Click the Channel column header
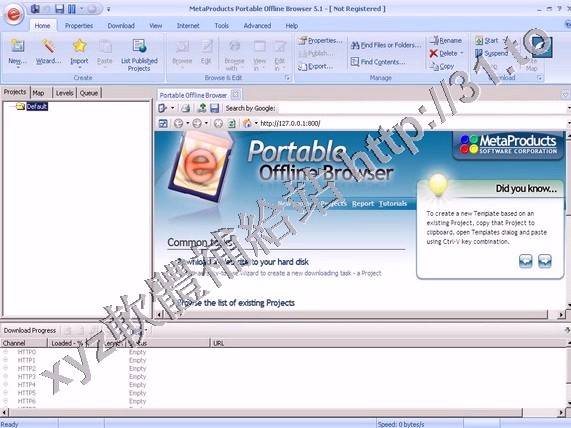Image resolution: width=571 pixels, height=428 pixels. click(24, 343)
